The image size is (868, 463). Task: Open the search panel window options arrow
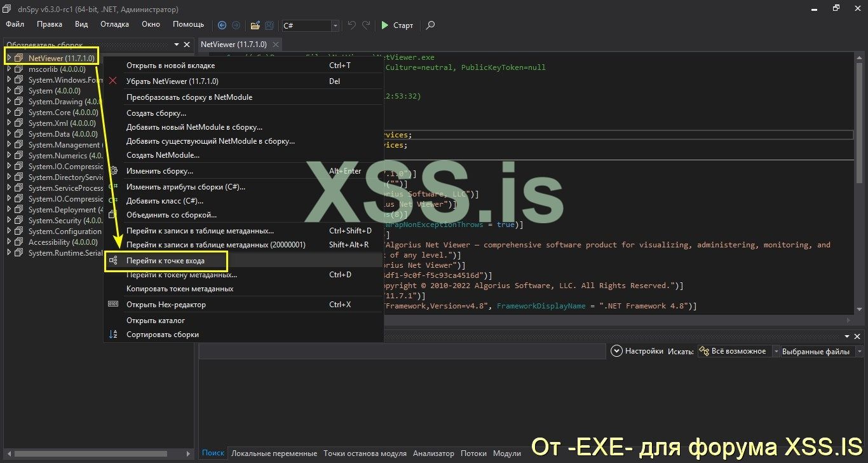[x=847, y=336]
